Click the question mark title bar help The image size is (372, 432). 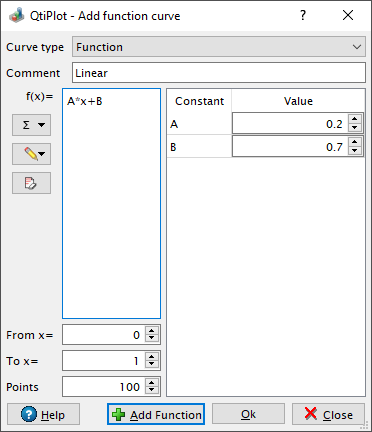(x=303, y=15)
